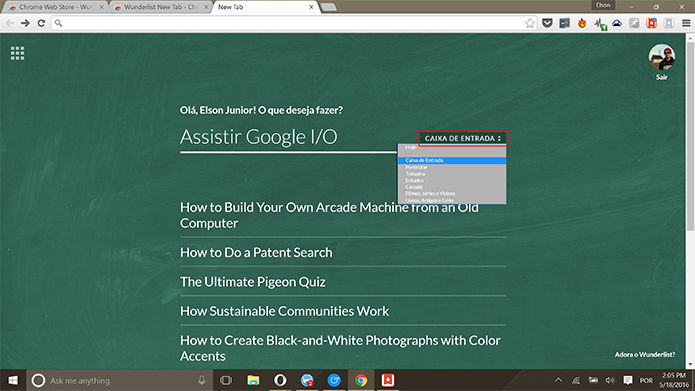This screenshot has width=695, height=391.
Task: Click the 'Assistir Google I/O' task input
Action: point(288,137)
